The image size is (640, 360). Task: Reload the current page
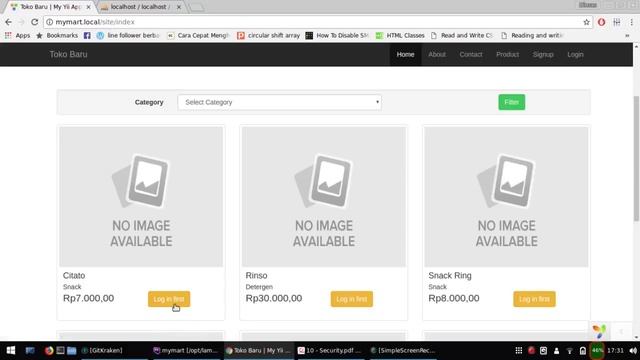(x=34, y=22)
